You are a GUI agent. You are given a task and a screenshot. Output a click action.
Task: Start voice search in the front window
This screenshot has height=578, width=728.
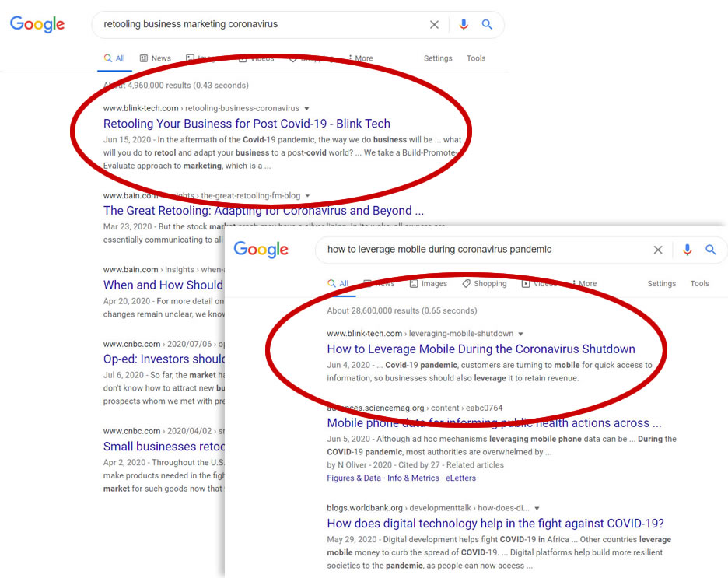pos(687,250)
